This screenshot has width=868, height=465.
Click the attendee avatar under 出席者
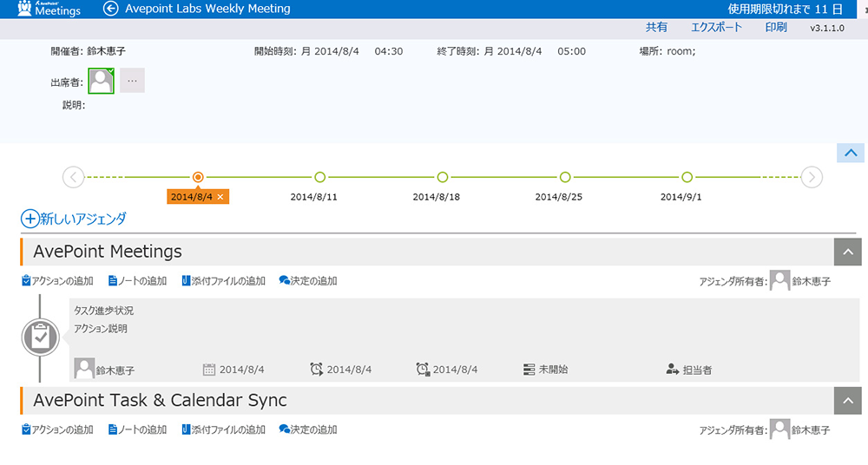pos(102,81)
